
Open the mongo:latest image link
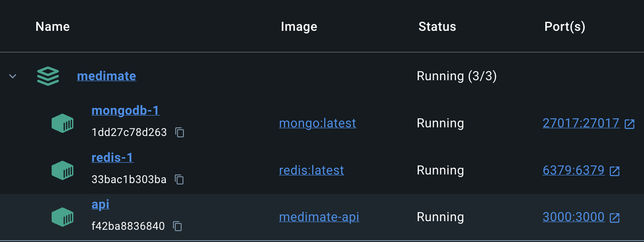(317, 123)
